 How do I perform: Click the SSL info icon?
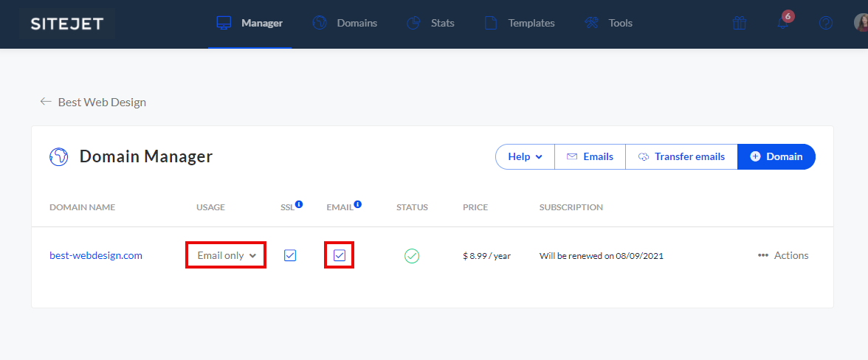pyautogui.click(x=299, y=204)
